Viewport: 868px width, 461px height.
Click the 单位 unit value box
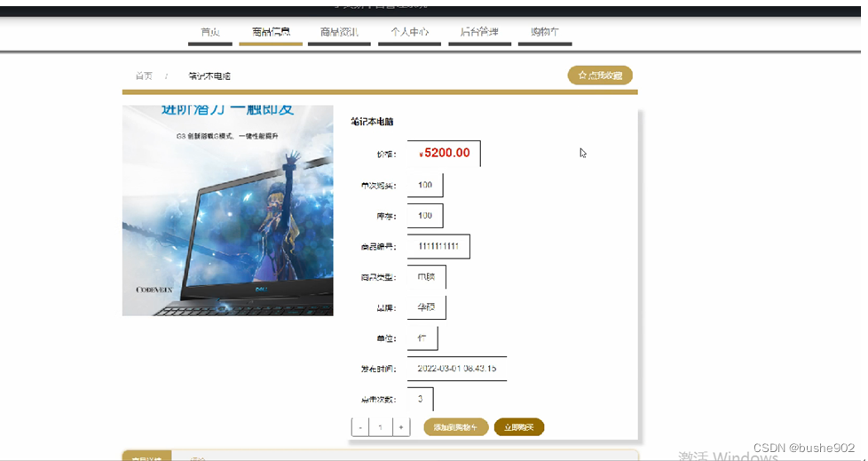tap(422, 338)
